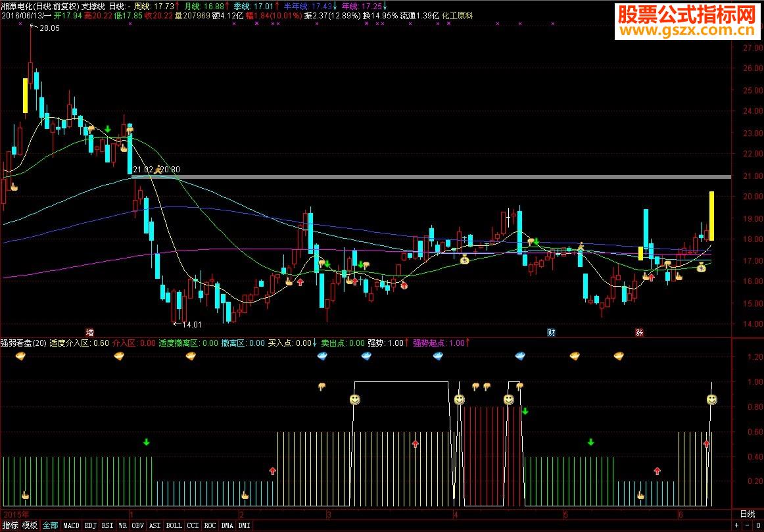Click the 卖出点: 0.00 indicator value
The height and width of the screenshot is (532, 764).
(343, 343)
